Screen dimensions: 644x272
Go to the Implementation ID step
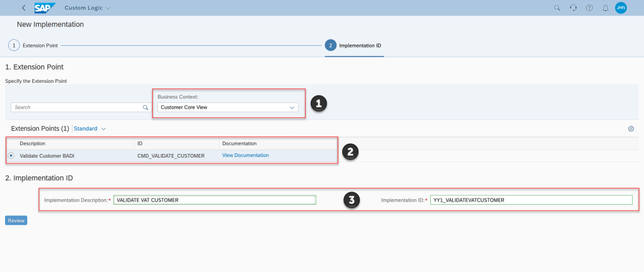click(331, 45)
